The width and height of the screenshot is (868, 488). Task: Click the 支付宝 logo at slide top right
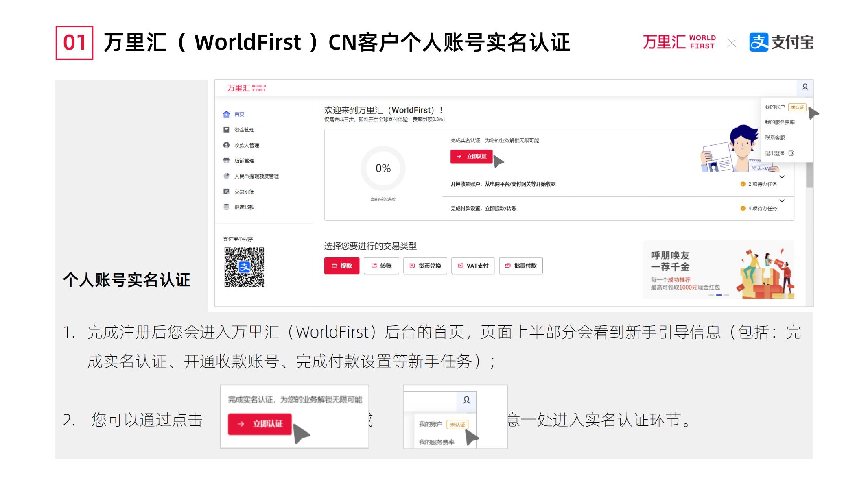[781, 42]
